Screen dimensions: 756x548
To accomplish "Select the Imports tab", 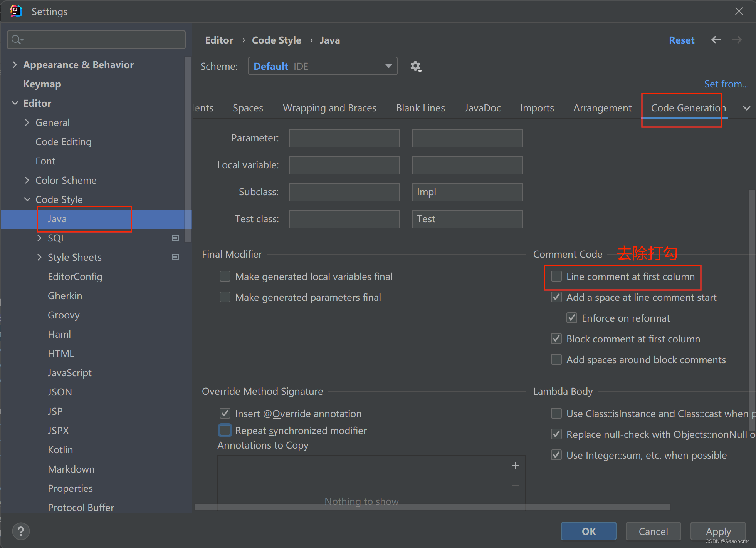I will click(536, 109).
